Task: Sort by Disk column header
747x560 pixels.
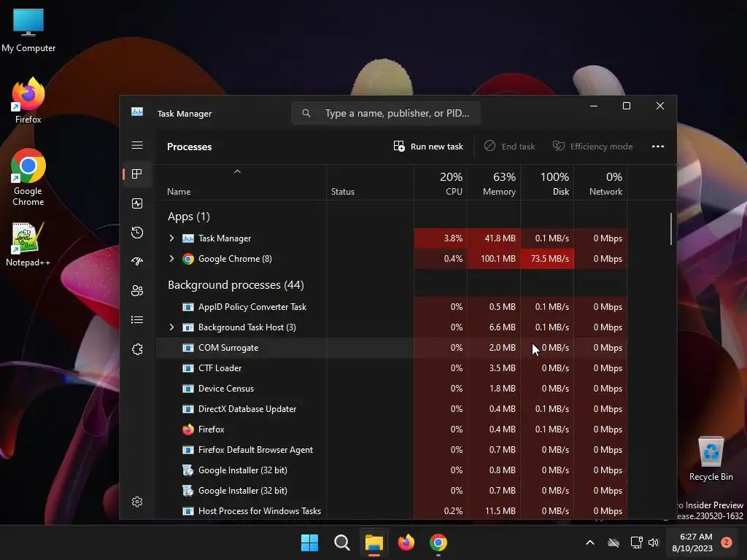Action: point(547,183)
